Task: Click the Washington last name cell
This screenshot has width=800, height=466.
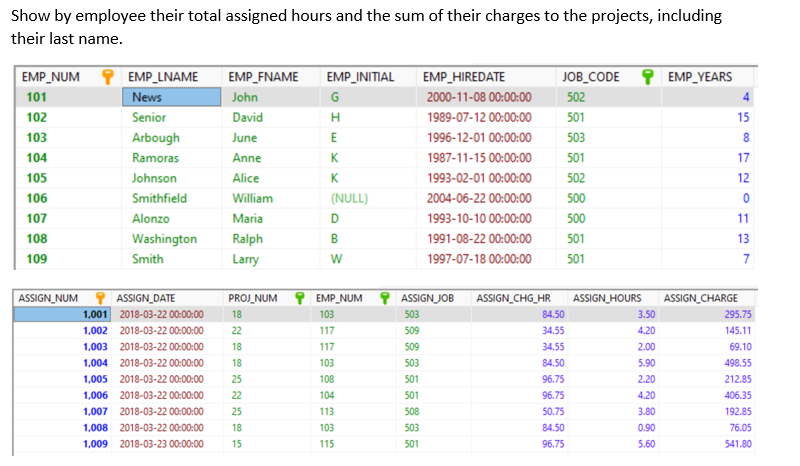Action: 171,239
